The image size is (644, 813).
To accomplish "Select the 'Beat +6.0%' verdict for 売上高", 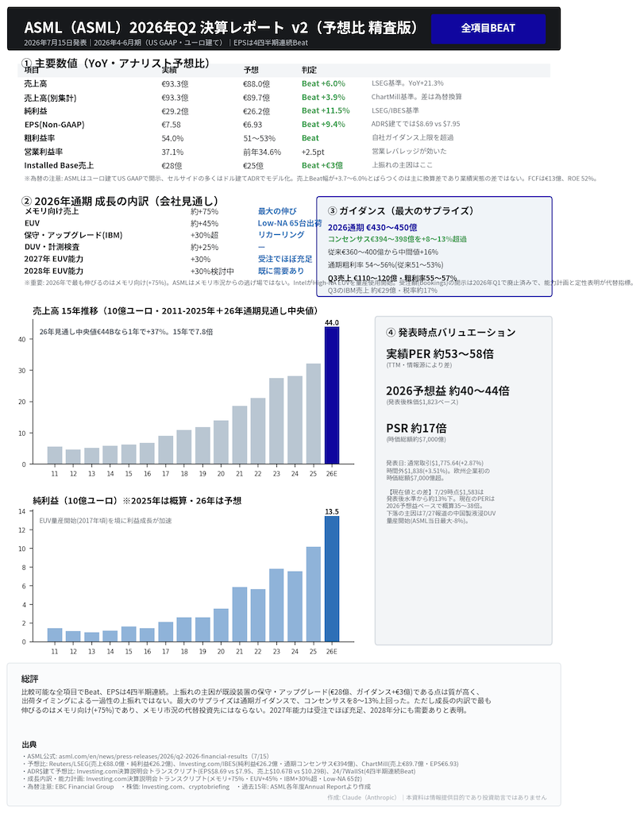I will coord(323,83).
